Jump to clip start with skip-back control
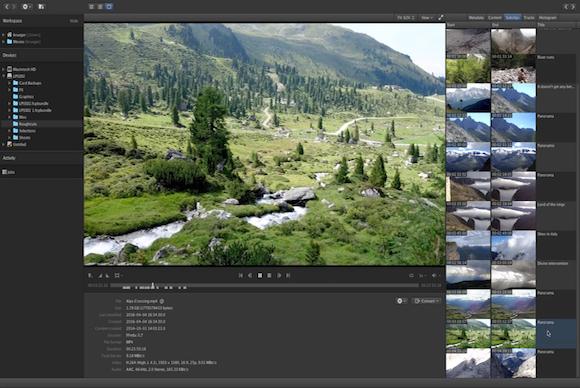Image resolution: width=580 pixels, height=388 pixels. (x=240, y=276)
